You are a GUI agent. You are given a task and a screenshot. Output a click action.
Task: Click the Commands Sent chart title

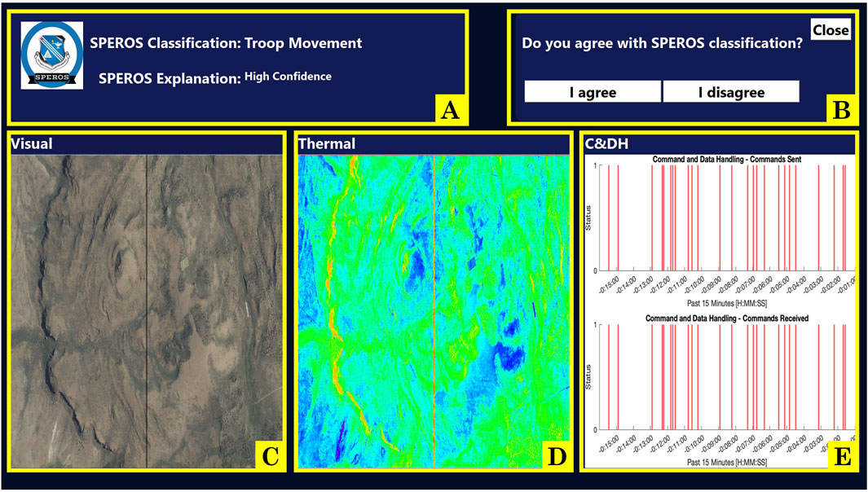click(727, 160)
